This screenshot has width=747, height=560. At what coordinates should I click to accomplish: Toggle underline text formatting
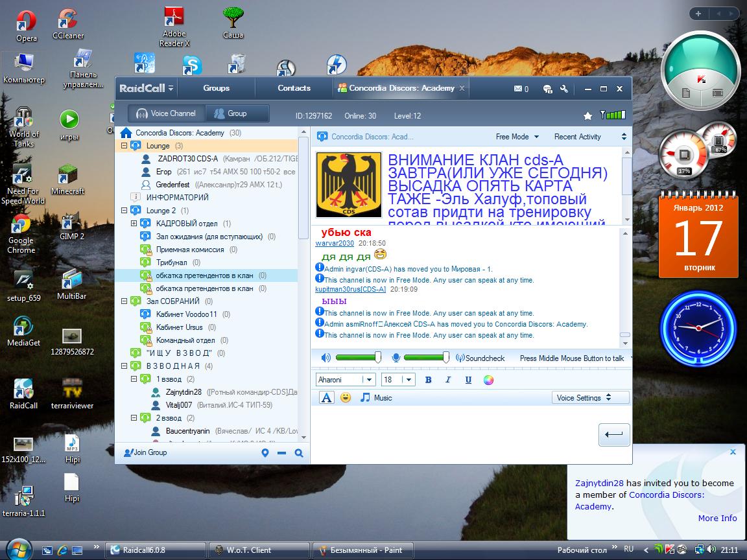[x=468, y=380]
